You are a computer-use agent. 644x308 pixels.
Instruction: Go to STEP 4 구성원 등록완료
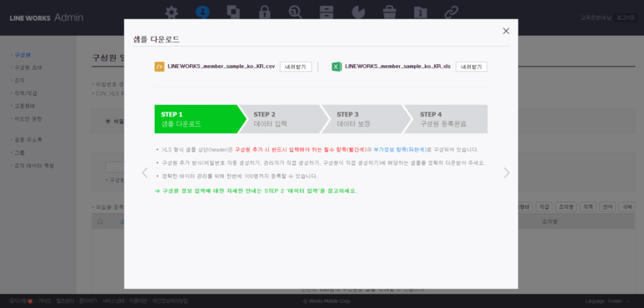click(x=446, y=119)
